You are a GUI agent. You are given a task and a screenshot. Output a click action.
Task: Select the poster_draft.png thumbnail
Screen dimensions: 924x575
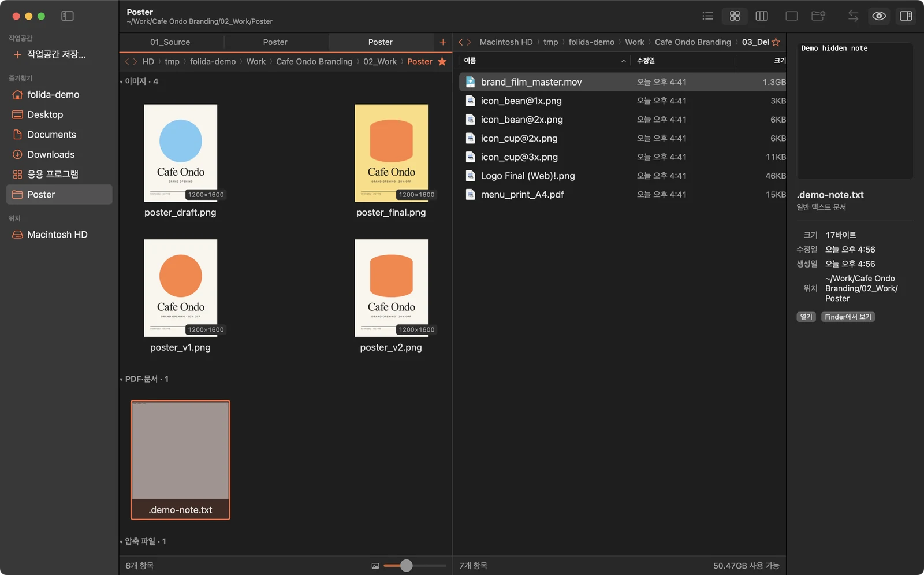181,153
